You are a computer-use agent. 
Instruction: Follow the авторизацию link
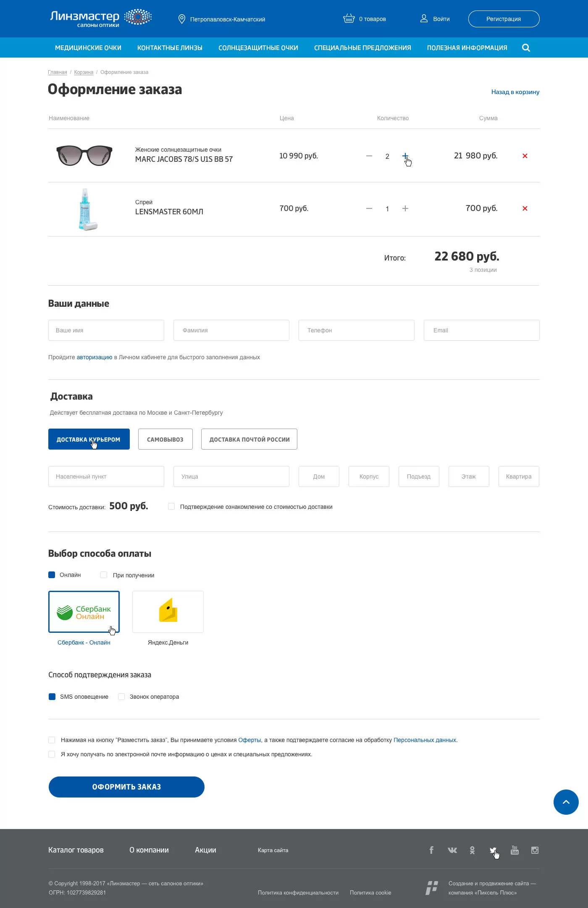coord(94,357)
